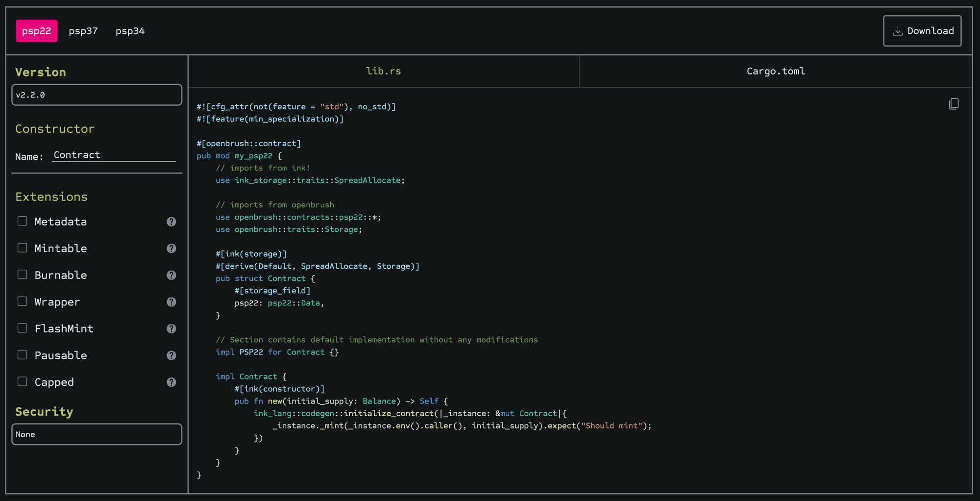
Task: Open the Version v2.2.0 dropdown
Action: pyautogui.click(x=97, y=95)
